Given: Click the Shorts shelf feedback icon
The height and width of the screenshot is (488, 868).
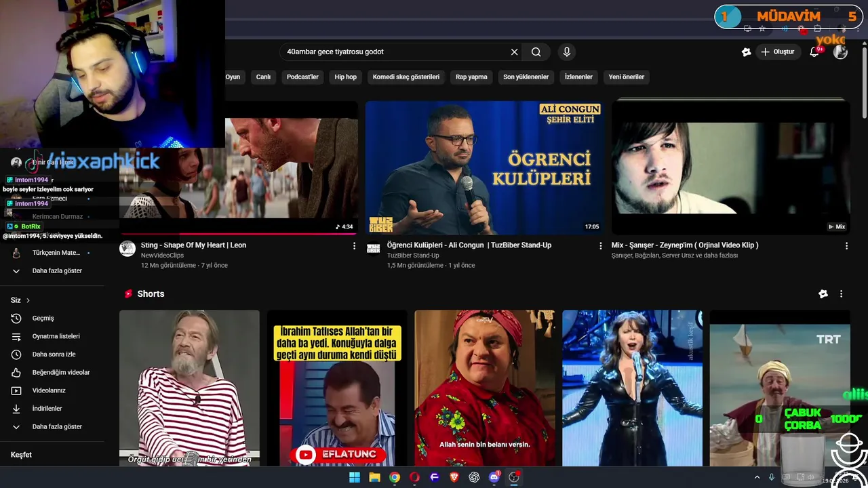Looking at the screenshot, I should pos(823,294).
